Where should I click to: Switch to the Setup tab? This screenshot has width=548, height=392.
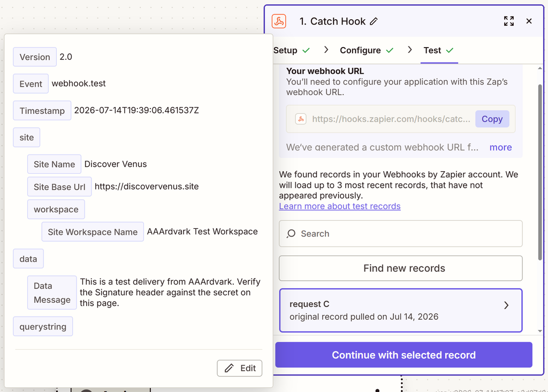pos(292,50)
